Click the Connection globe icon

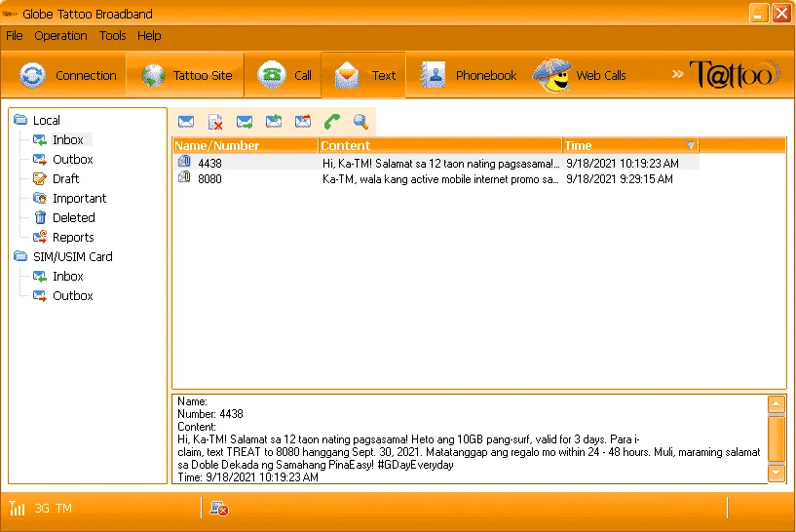(32, 75)
